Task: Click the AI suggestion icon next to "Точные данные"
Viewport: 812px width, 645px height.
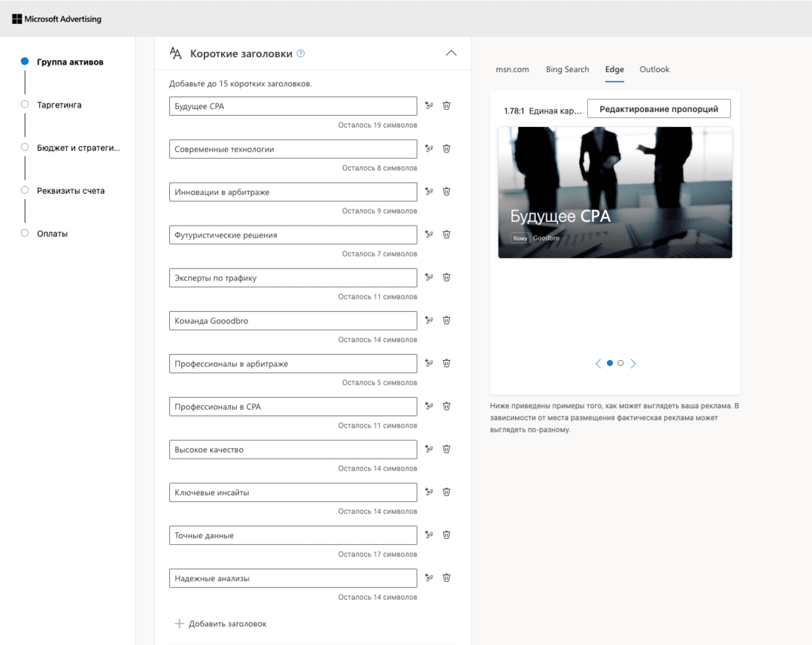Action: click(x=429, y=534)
